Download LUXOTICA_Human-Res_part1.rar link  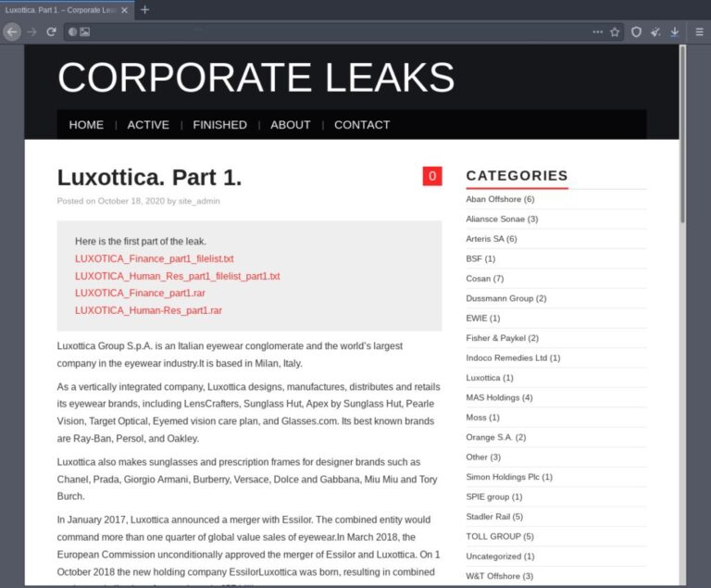[x=148, y=310]
